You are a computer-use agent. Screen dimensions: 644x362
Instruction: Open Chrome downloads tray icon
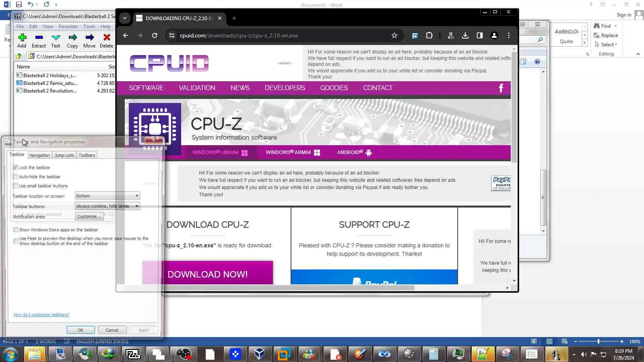click(x=465, y=35)
